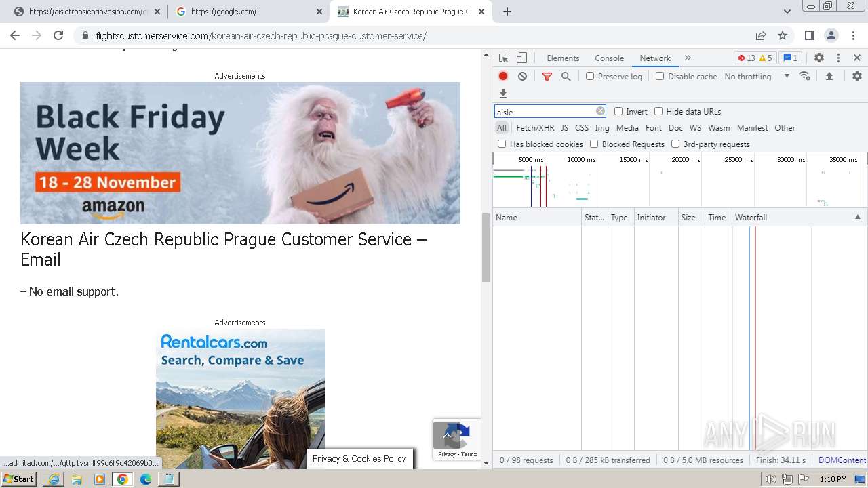Open Network panel settings gear

[x=857, y=77]
